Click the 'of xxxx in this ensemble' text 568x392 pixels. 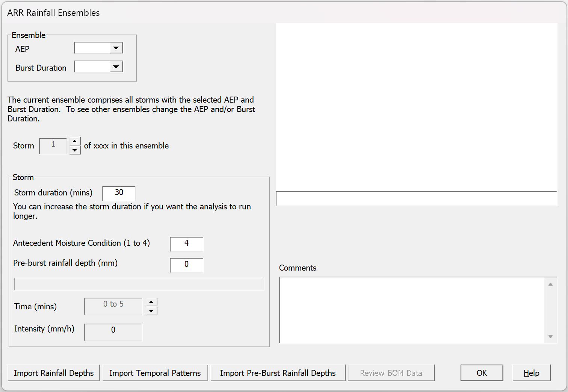tap(126, 146)
